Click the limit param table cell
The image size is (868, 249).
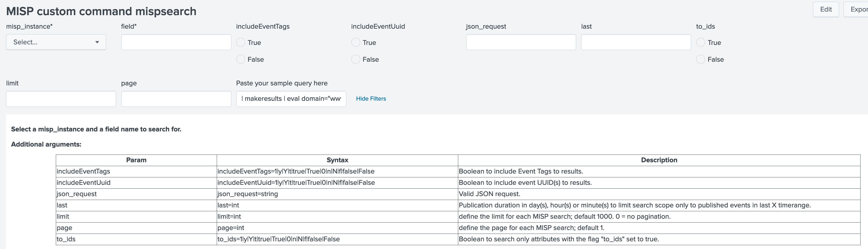[136, 216]
